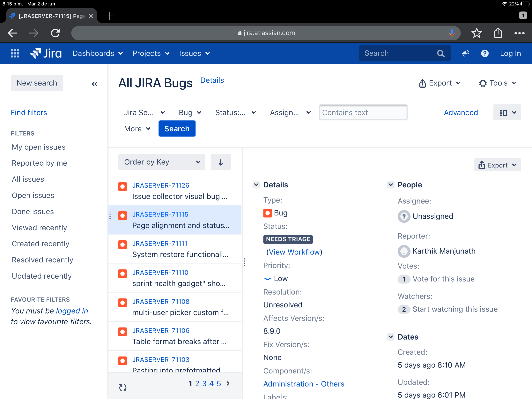
Task: Open the help question mark icon
Action: click(x=485, y=53)
